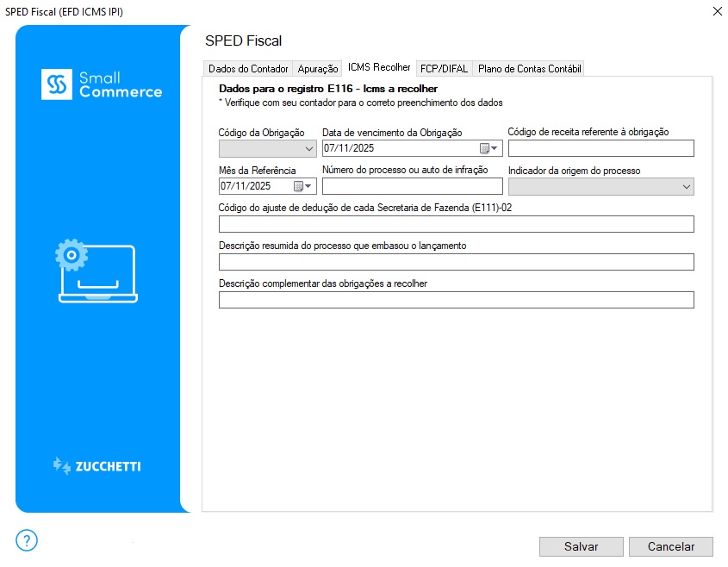This screenshot has width=728, height=567.
Task: Click the help question mark icon
Action: pyautogui.click(x=27, y=540)
